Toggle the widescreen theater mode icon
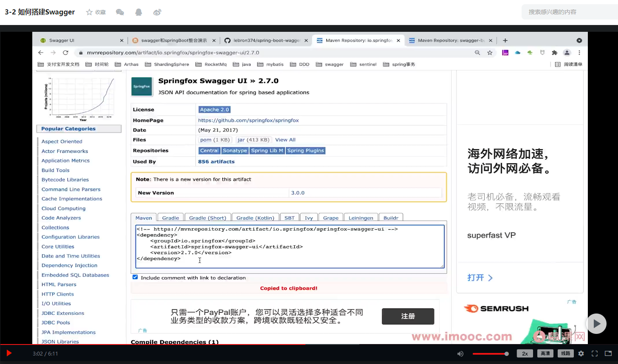 pyautogui.click(x=608, y=353)
